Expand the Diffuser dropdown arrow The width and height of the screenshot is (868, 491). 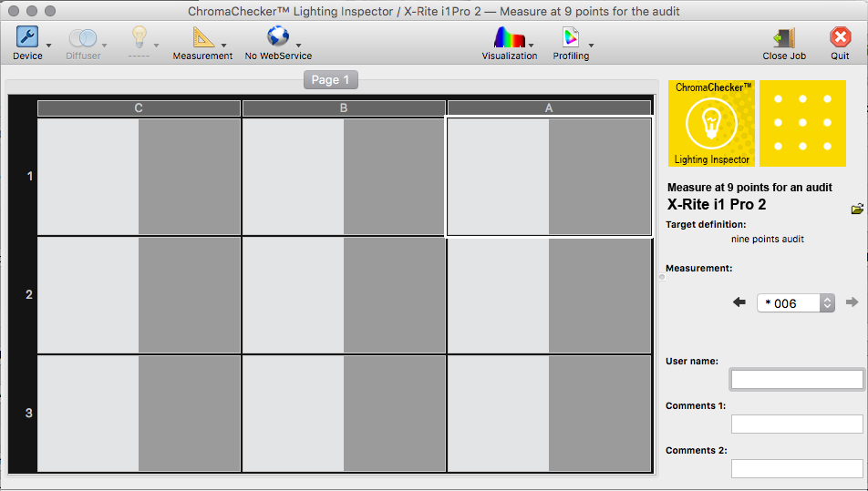pyautogui.click(x=104, y=46)
